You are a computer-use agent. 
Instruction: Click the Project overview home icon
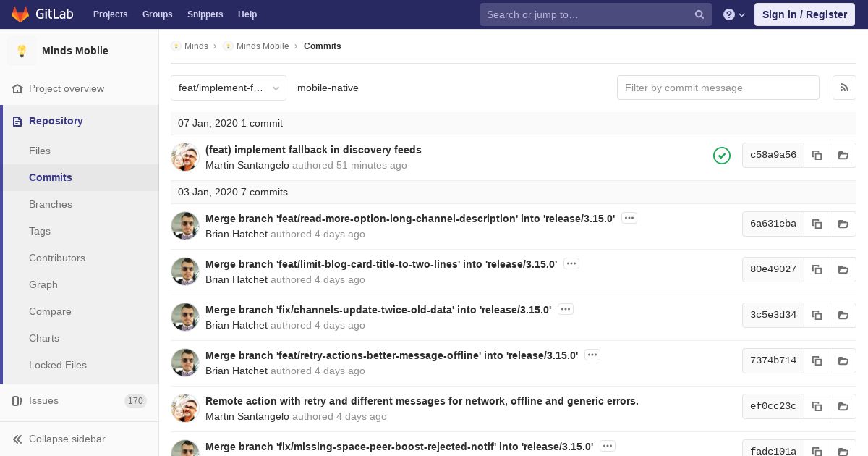click(x=17, y=88)
